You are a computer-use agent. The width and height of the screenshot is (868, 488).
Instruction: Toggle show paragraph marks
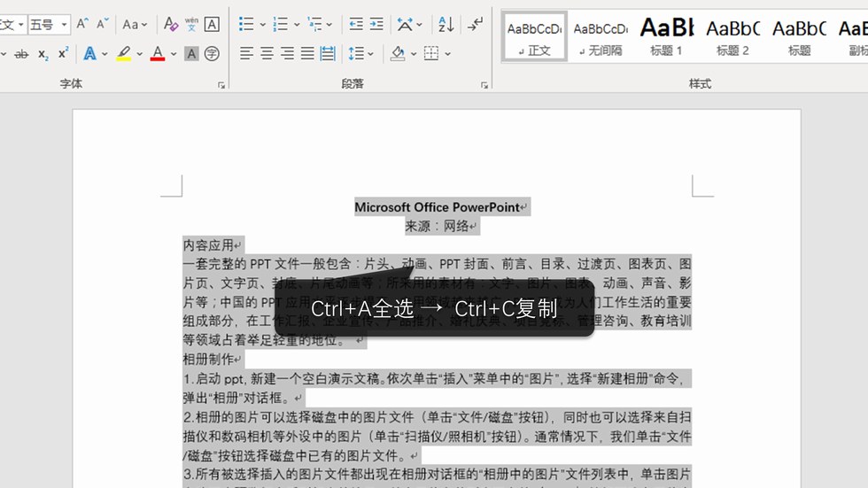tap(476, 25)
